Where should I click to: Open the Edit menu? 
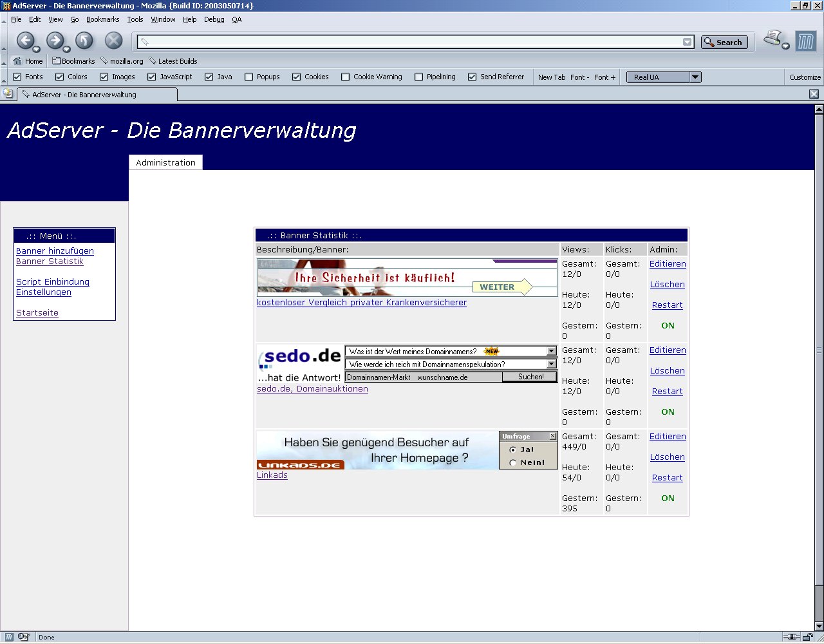tap(35, 19)
